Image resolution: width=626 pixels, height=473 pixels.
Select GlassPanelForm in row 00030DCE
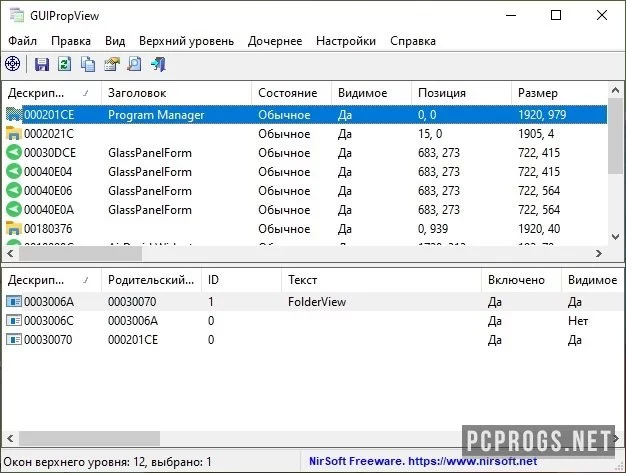tap(150, 153)
